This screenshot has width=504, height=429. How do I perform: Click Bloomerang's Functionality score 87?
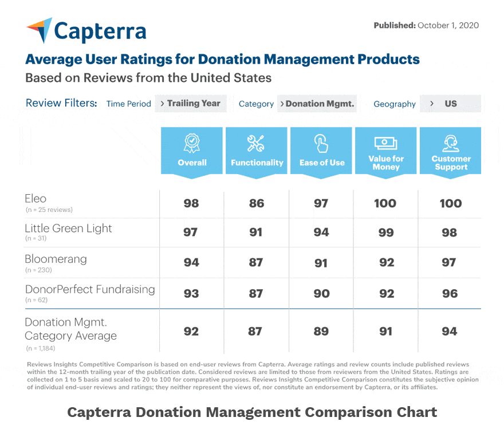pyautogui.click(x=256, y=262)
